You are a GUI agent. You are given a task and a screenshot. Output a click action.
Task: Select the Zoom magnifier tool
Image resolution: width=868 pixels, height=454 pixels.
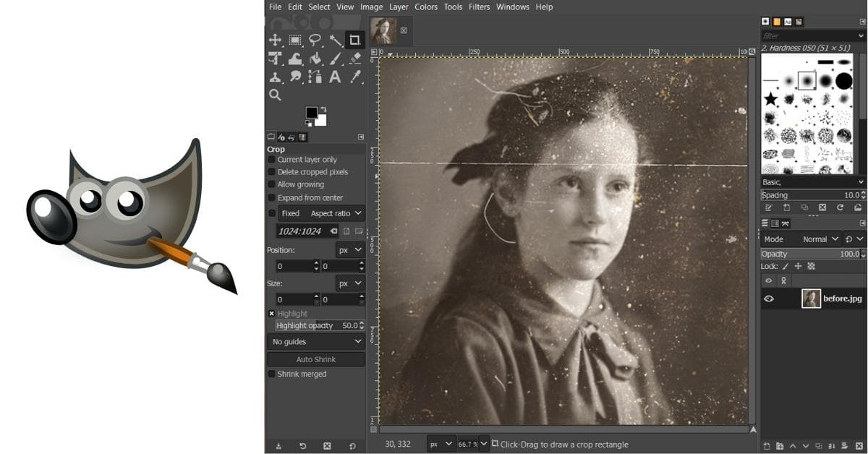(275, 95)
